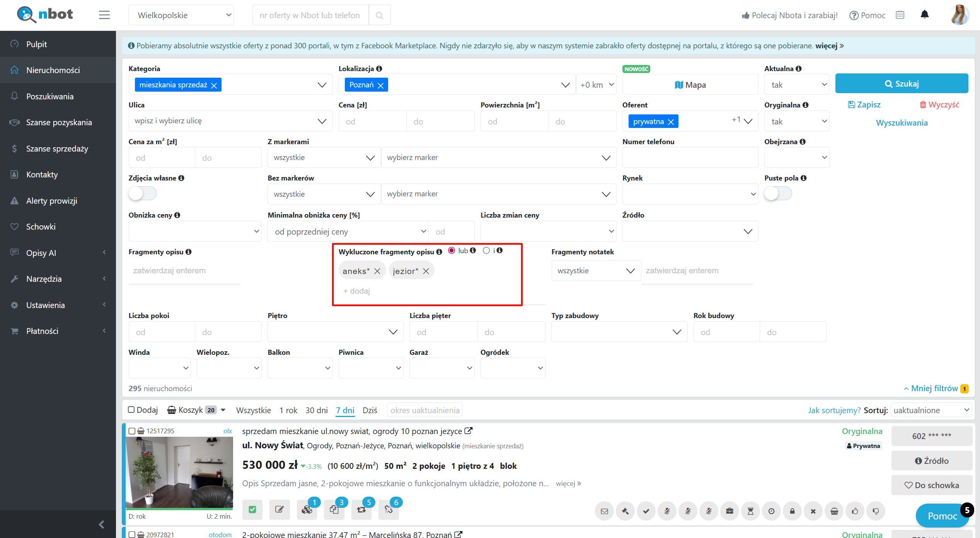Toggle the Zdjęcia własne switch
The height and width of the screenshot is (538, 980).
pyautogui.click(x=142, y=193)
